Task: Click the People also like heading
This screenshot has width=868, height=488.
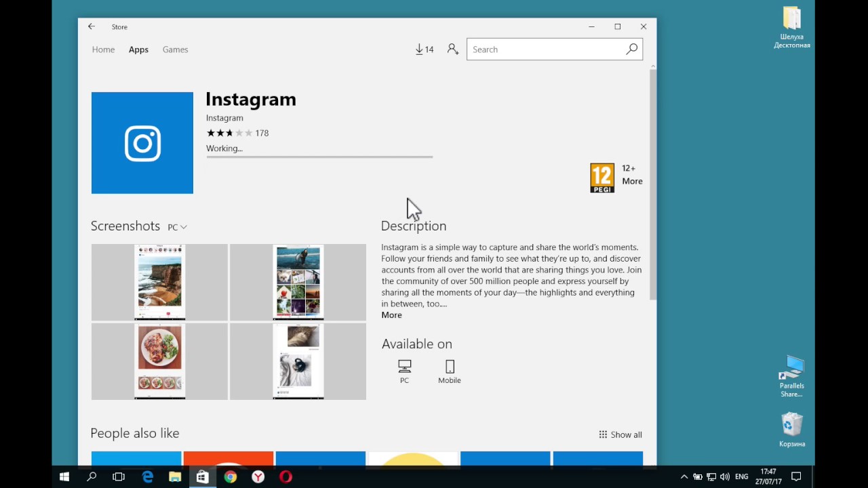Action: pos(135,433)
